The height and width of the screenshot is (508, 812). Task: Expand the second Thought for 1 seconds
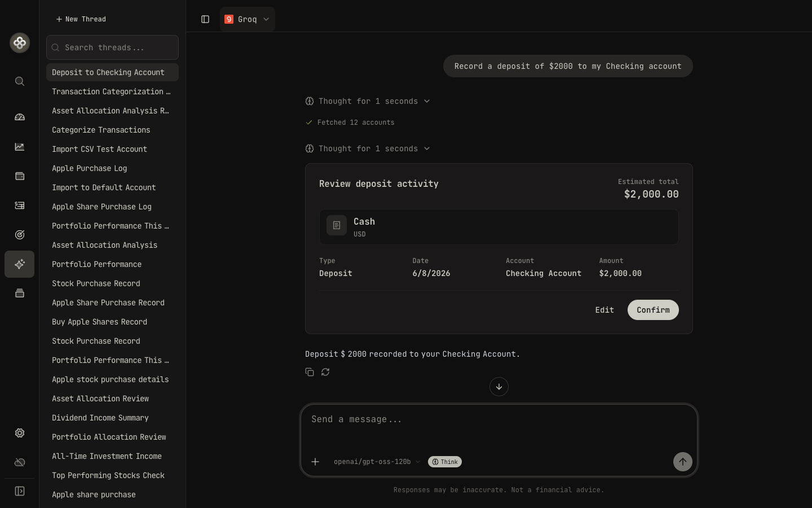click(368, 148)
